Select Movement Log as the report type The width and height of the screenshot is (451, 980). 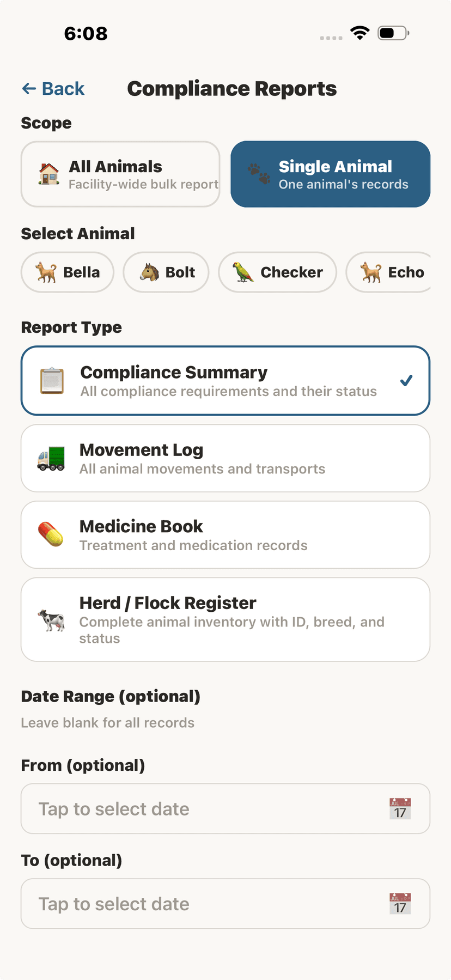[x=225, y=458]
